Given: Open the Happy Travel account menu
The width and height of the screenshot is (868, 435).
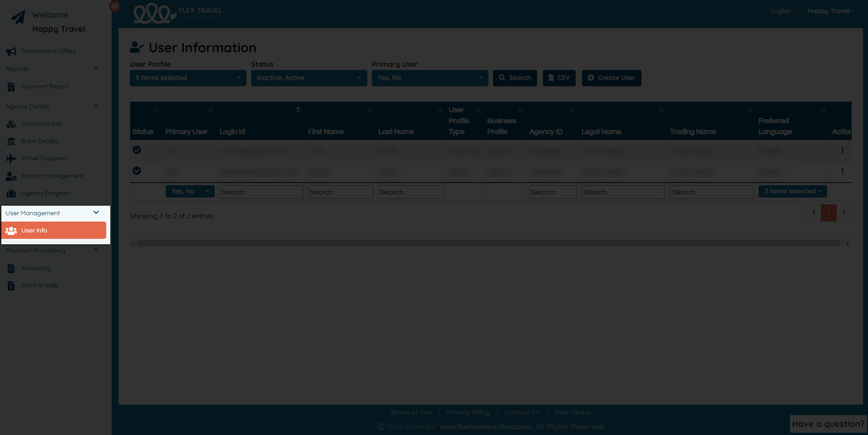Looking at the screenshot, I should [x=830, y=11].
